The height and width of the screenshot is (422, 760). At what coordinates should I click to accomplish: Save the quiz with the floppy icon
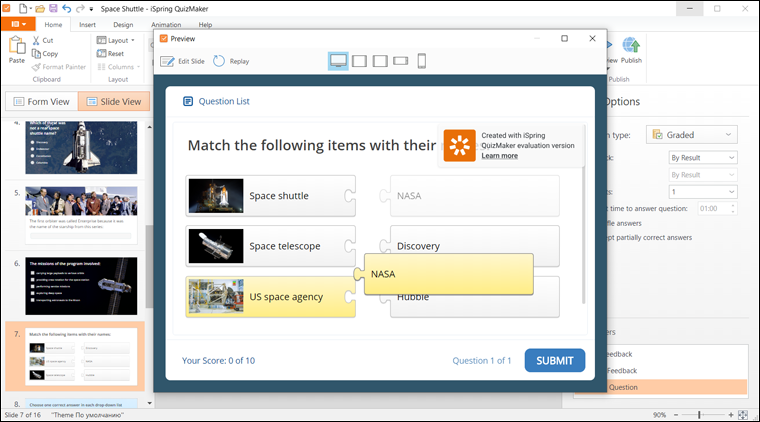point(53,9)
